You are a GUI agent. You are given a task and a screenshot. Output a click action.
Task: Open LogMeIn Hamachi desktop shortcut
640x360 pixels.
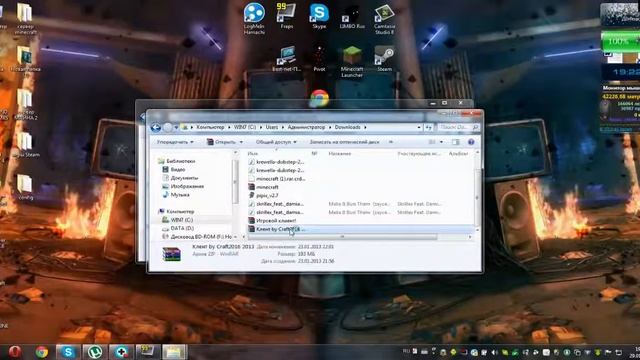click(254, 18)
